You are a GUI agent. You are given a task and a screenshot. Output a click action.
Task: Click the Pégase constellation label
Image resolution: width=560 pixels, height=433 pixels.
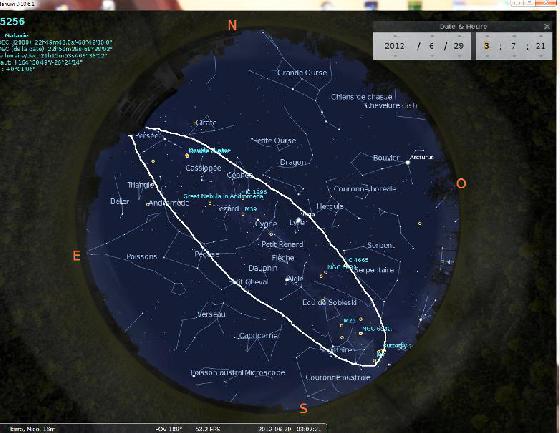[x=207, y=255]
